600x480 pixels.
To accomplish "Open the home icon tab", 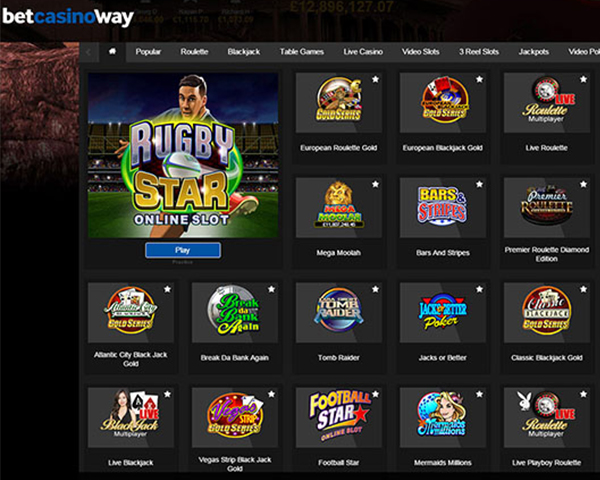I will pyautogui.click(x=112, y=52).
